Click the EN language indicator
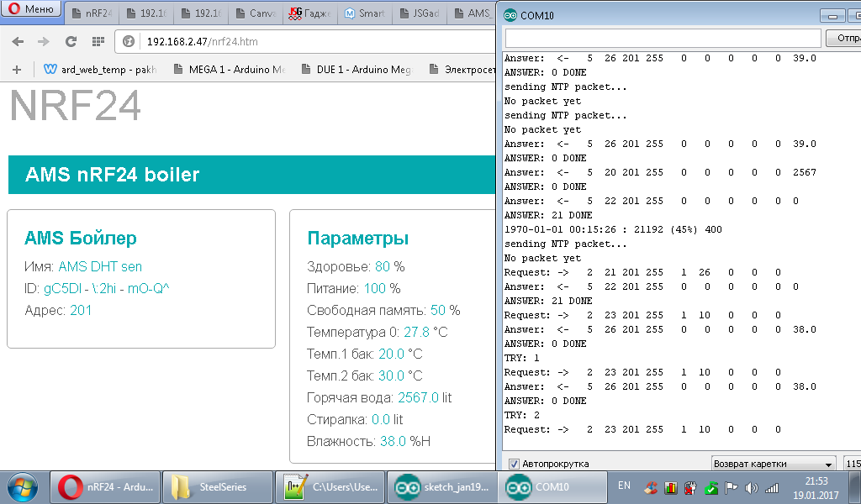 (x=624, y=486)
